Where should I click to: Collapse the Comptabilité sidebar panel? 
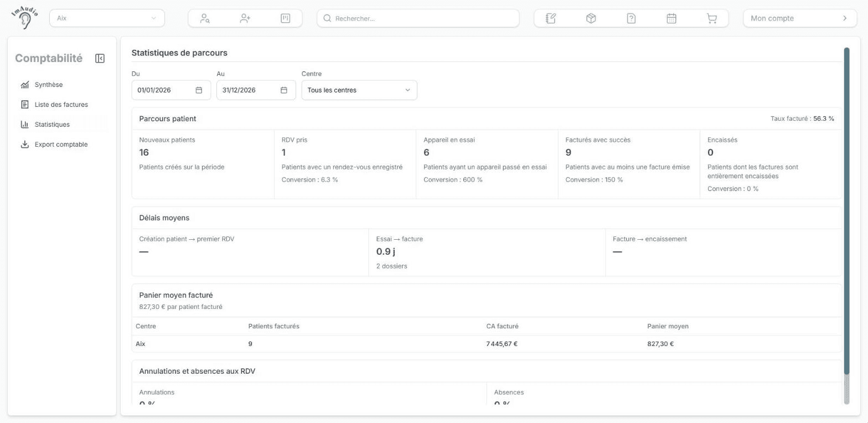point(100,58)
